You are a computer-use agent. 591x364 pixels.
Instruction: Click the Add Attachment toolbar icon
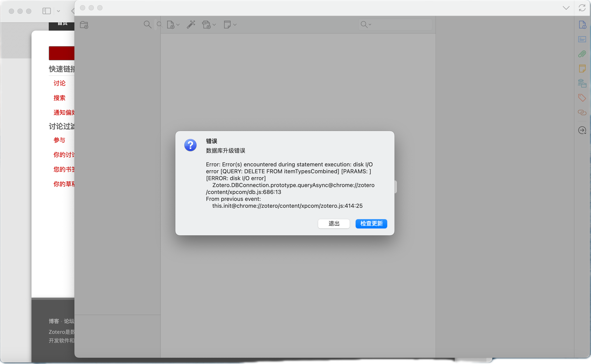point(206,25)
